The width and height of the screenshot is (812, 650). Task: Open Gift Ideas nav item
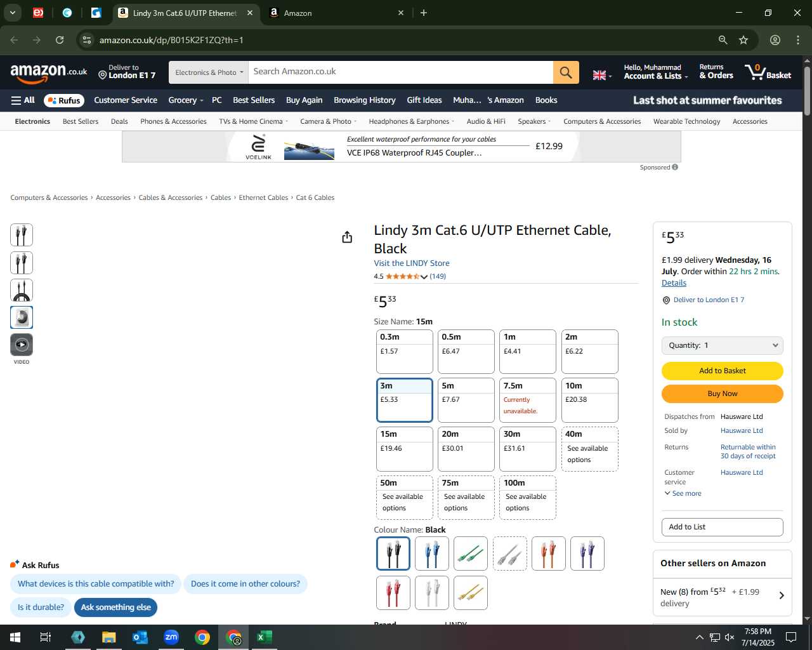click(424, 100)
